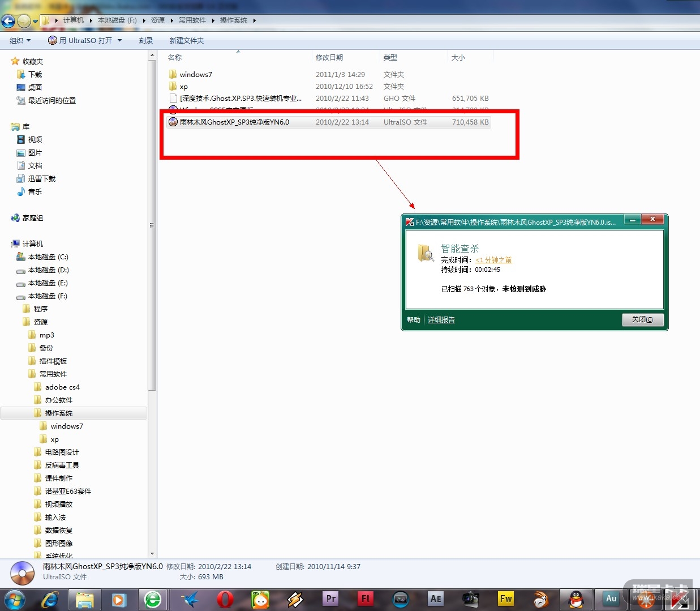Sort by the 大小 column header
Viewport: 700px width, 611px height.
tap(470, 58)
